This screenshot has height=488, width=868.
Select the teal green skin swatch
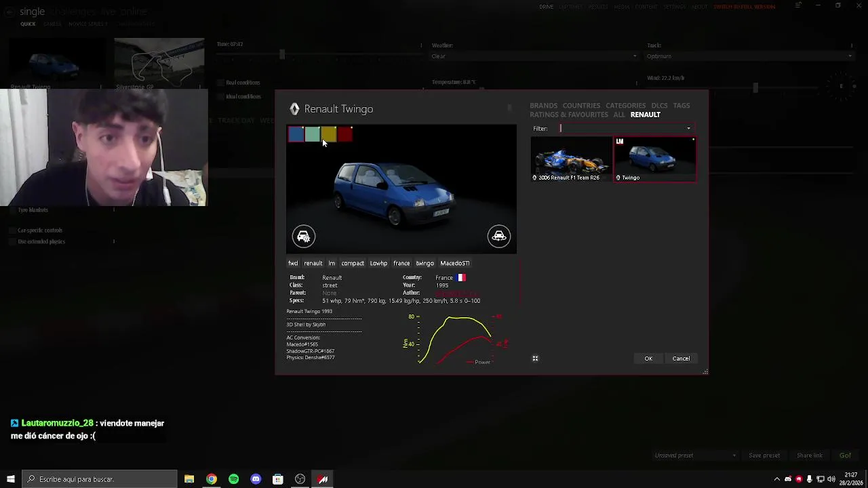coord(313,134)
